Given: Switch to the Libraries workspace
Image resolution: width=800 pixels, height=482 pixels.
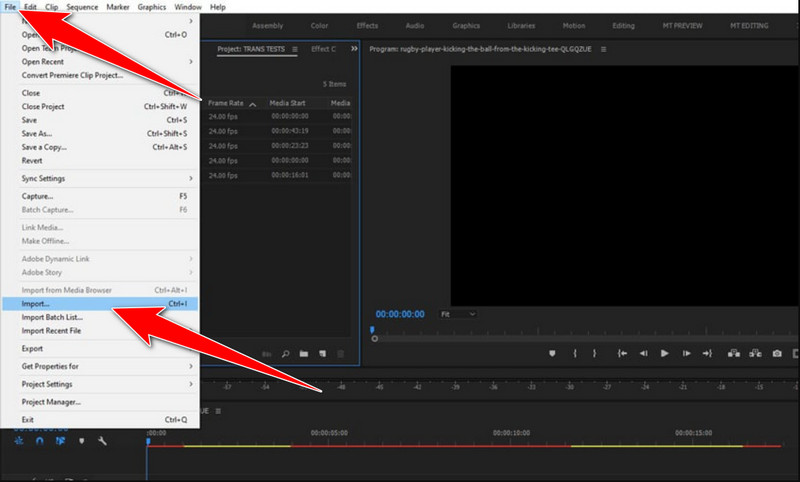Looking at the screenshot, I should pos(521,26).
